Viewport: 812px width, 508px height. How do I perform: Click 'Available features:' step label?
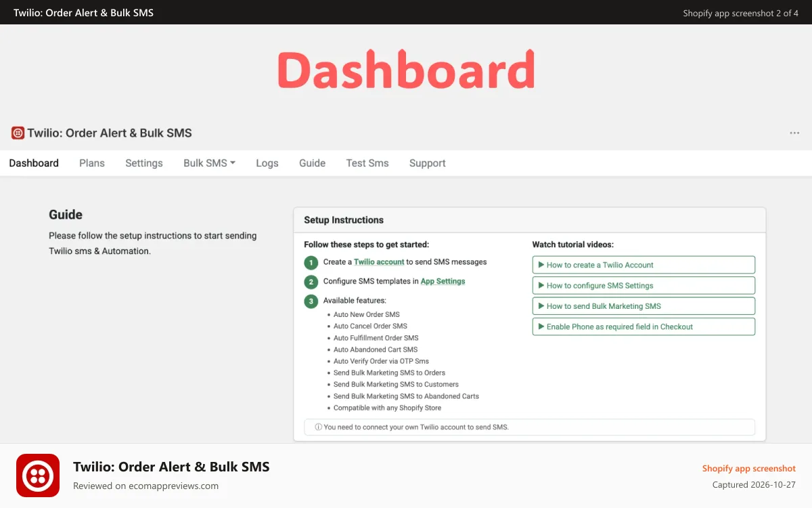pyautogui.click(x=355, y=301)
